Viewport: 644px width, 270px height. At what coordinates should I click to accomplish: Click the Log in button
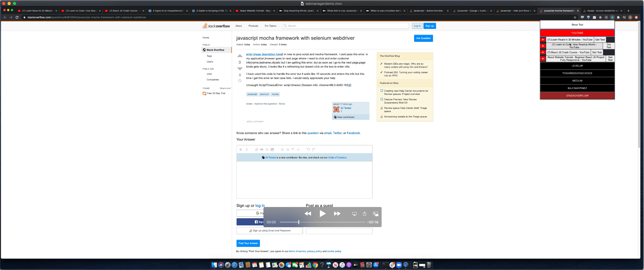(417, 26)
